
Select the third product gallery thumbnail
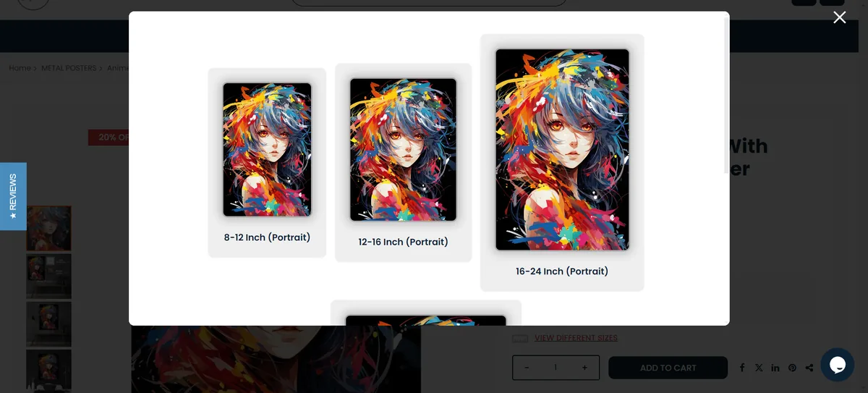(x=49, y=324)
